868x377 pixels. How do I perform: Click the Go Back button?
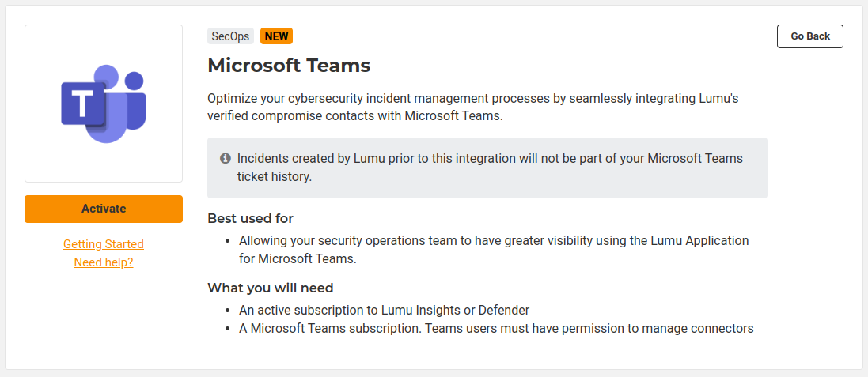tap(810, 36)
